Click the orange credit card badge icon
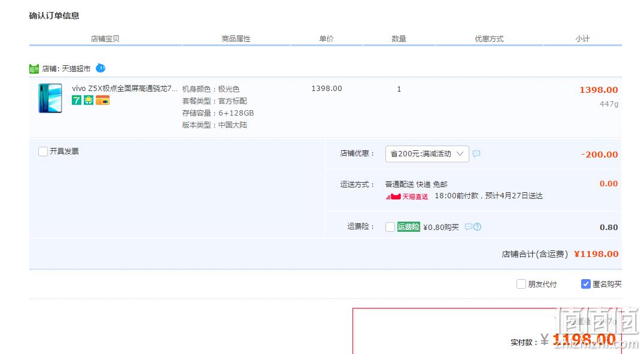 tap(103, 100)
